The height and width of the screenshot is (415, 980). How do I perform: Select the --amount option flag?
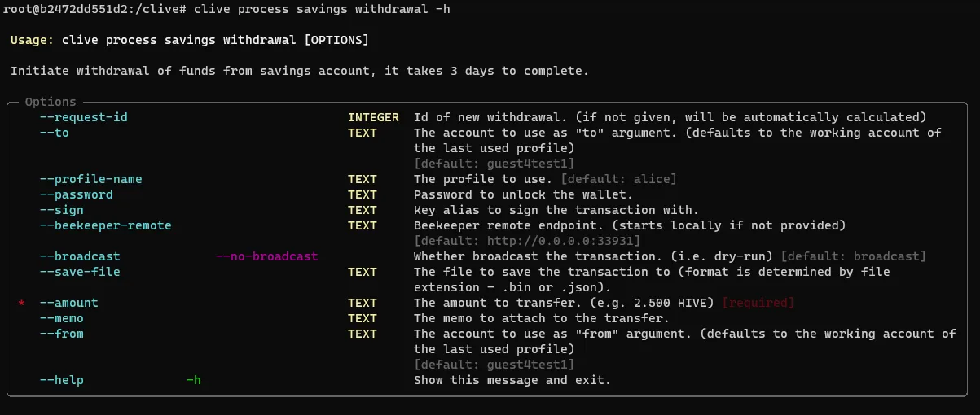click(x=69, y=303)
